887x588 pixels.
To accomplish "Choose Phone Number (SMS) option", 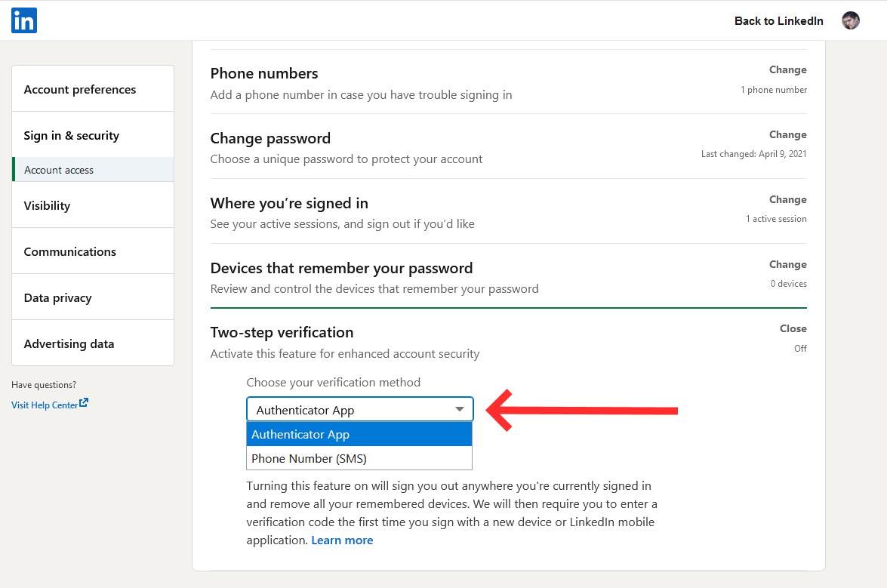I will pyautogui.click(x=359, y=458).
